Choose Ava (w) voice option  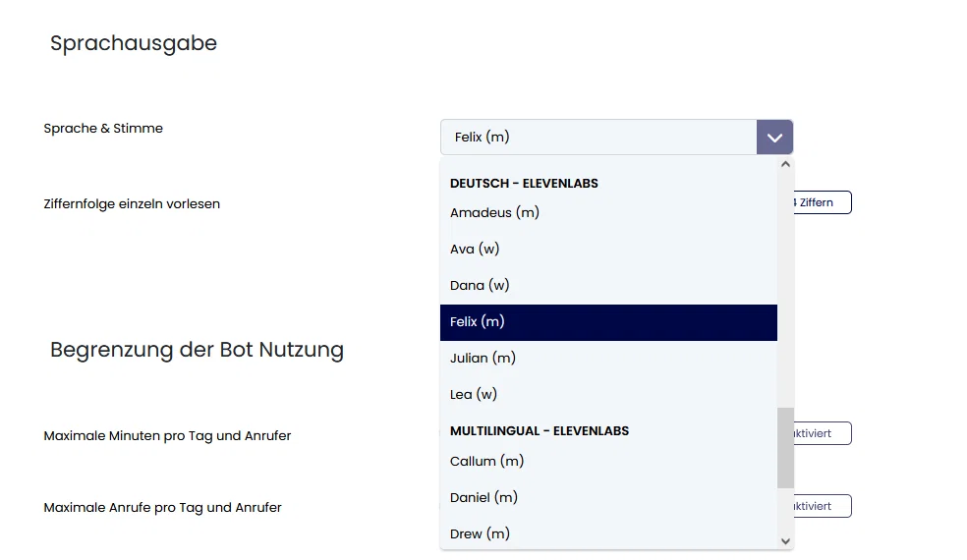[x=608, y=250]
